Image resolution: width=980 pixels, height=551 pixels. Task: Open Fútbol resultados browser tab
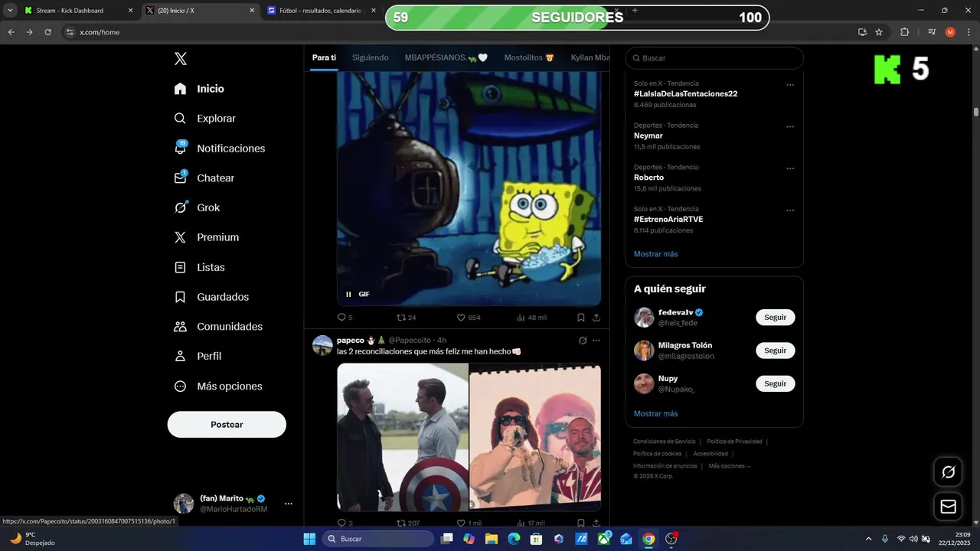click(320, 11)
